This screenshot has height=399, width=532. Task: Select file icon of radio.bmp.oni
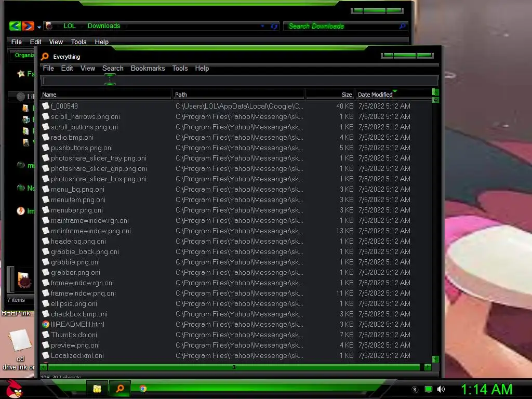tap(46, 137)
